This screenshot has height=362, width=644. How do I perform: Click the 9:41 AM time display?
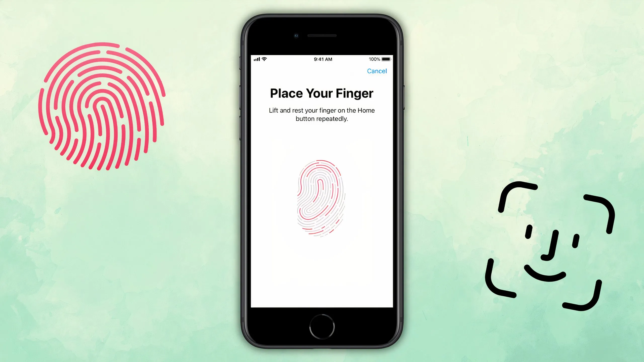coord(322,59)
